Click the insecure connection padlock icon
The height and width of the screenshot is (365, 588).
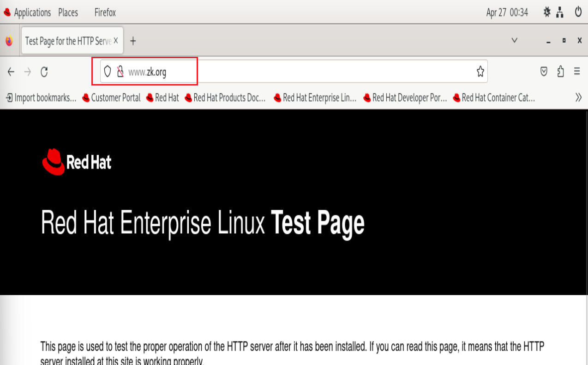pos(120,72)
